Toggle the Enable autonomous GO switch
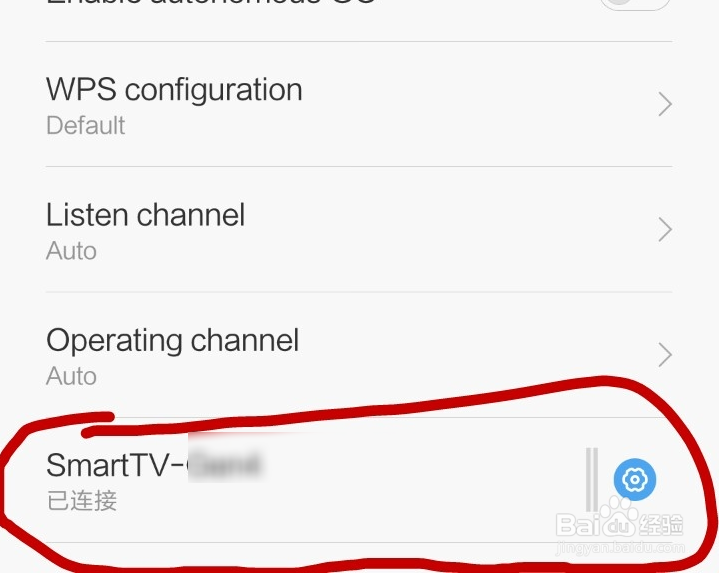This screenshot has height=573, width=724. pos(635,4)
